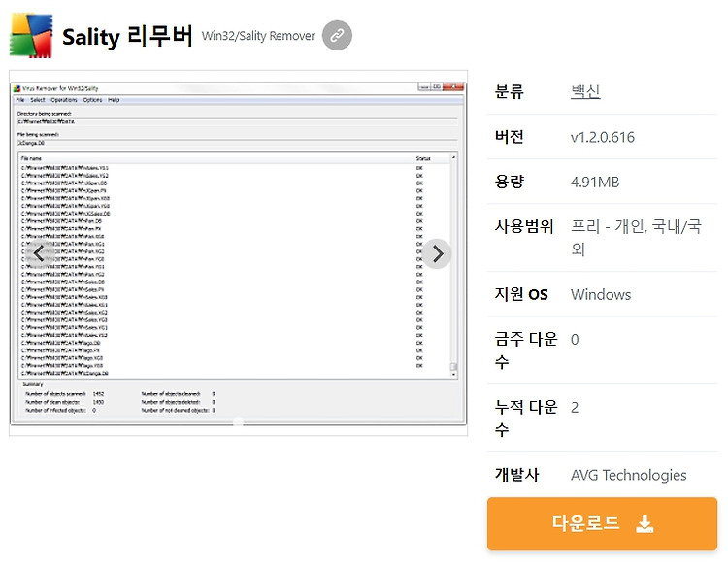Click the 개발사 label

tap(516, 475)
